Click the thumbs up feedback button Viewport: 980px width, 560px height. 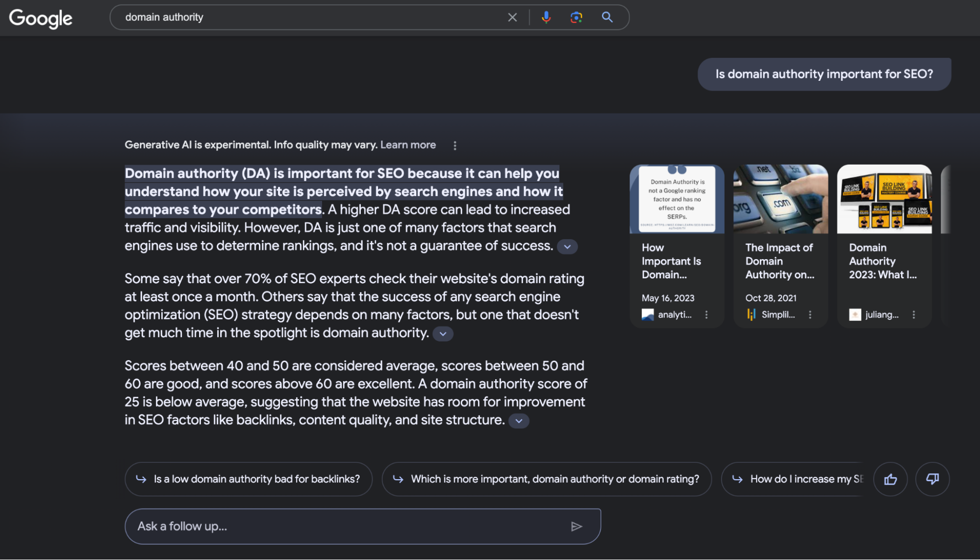[x=890, y=479]
